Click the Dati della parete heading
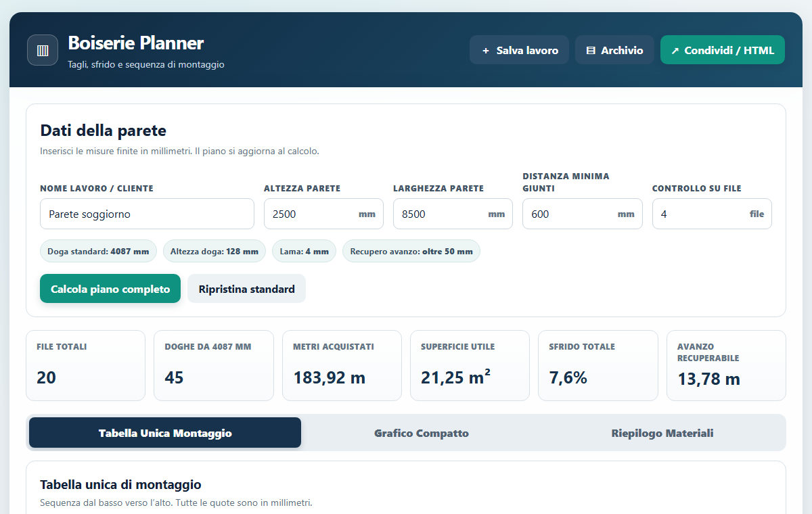This screenshot has height=514, width=812. tap(103, 131)
